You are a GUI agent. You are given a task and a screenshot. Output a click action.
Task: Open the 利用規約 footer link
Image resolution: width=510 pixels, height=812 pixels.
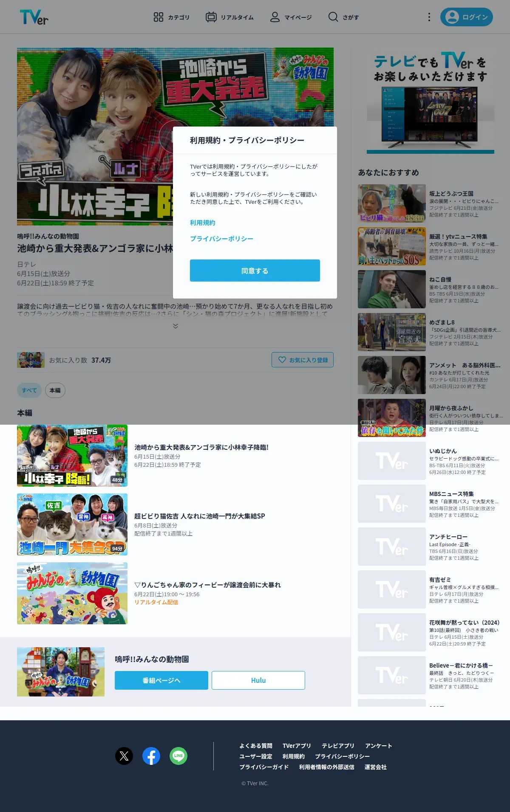pyautogui.click(x=294, y=756)
